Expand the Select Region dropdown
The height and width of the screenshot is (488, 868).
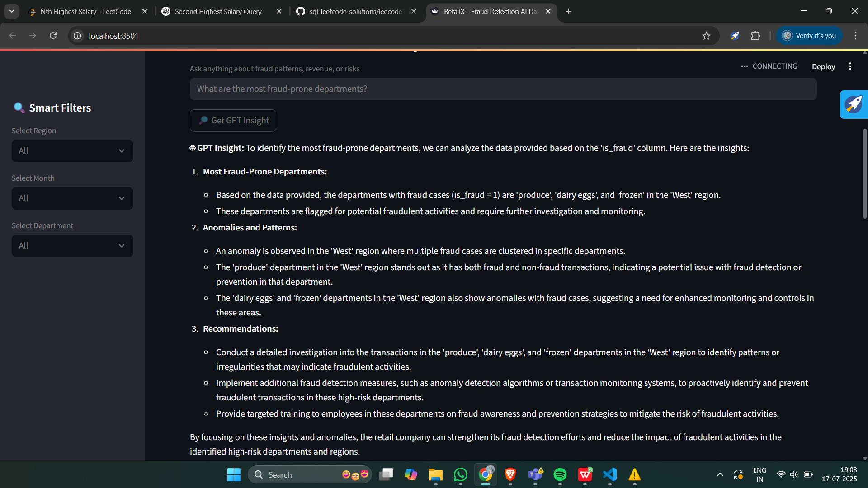[x=72, y=151]
